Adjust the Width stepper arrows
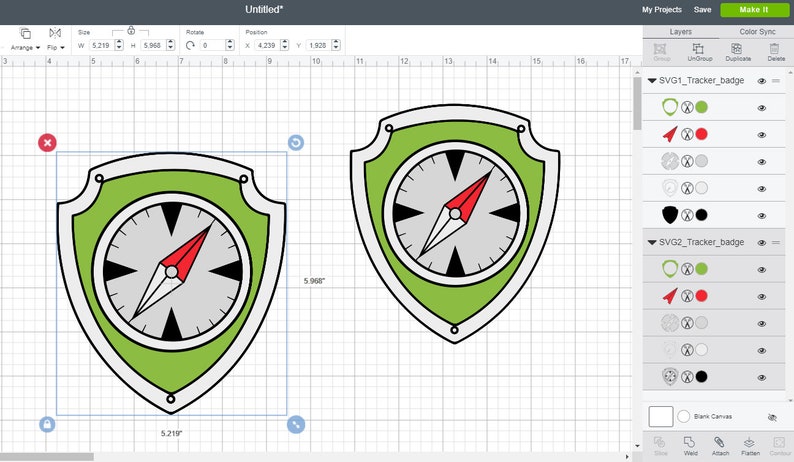 click(x=119, y=45)
